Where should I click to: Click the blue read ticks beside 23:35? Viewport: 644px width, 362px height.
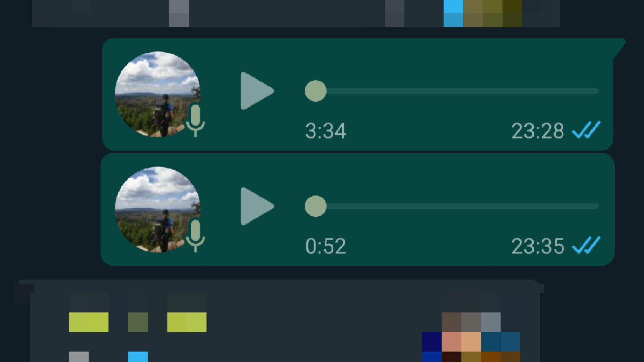tap(586, 245)
